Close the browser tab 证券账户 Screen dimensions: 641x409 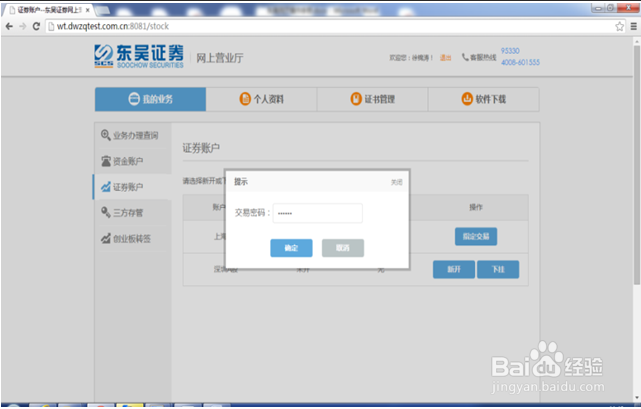[x=87, y=10]
